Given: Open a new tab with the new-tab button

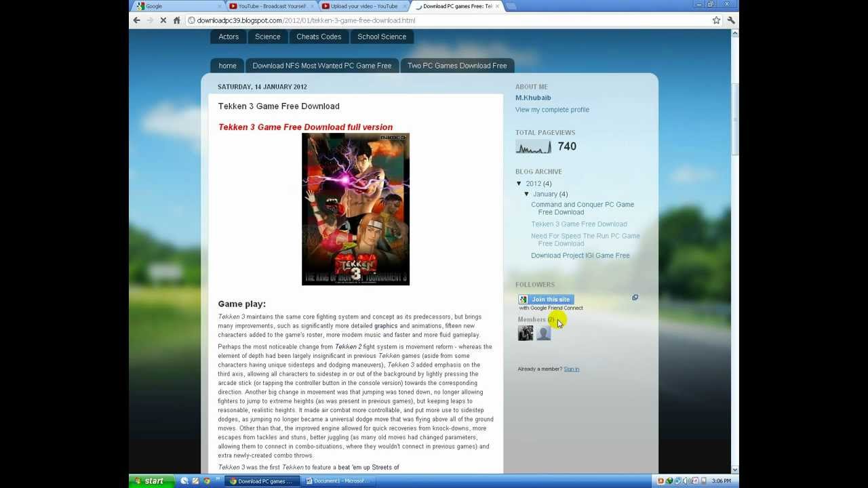Looking at the screenshot, I should [x=511, y=6].
